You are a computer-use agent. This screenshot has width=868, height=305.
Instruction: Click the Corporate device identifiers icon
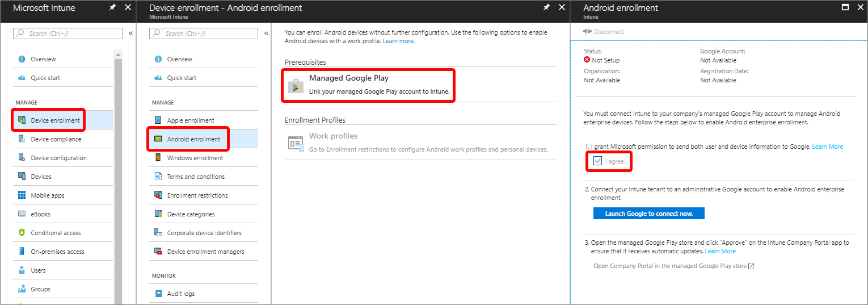point(158,233)
